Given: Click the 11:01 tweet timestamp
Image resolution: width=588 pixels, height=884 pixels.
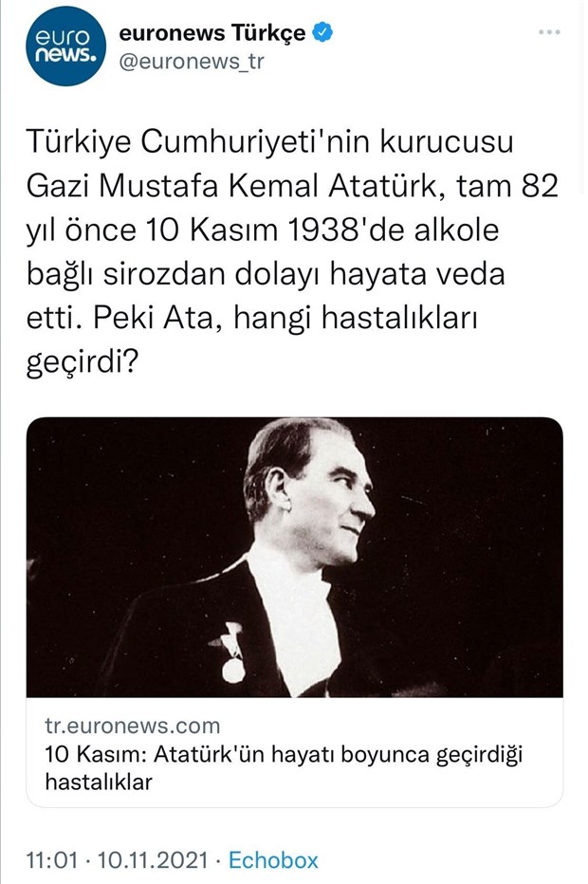Looking at the screenshot, I should 52,860.
